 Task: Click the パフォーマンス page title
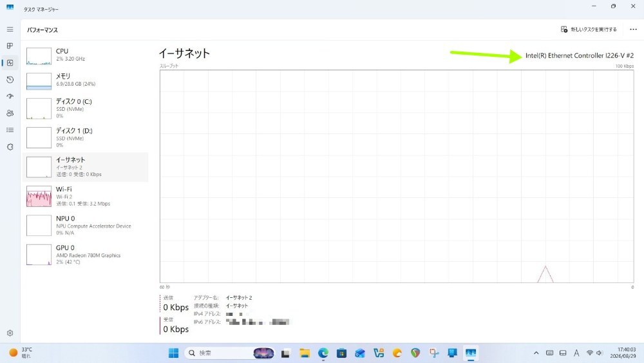[x=43, y=30]
